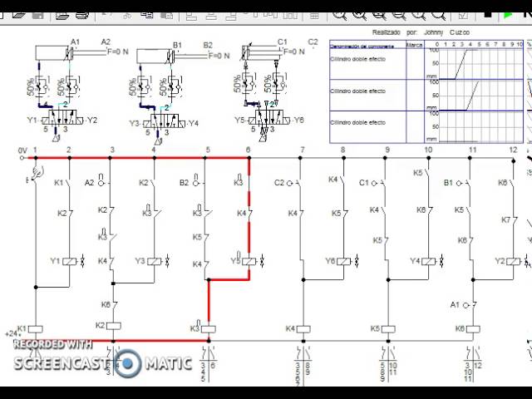532x399 pixels.
Task: Select the energized solenoid coil Y5
Action: click(x=249, y=261)
